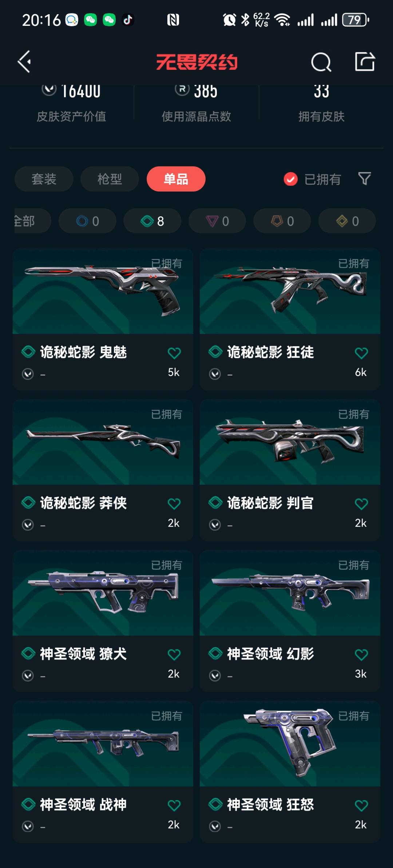This screenshot has width=393, height=868.
Task: Select the 单品 button
Action: click(176, 179)
